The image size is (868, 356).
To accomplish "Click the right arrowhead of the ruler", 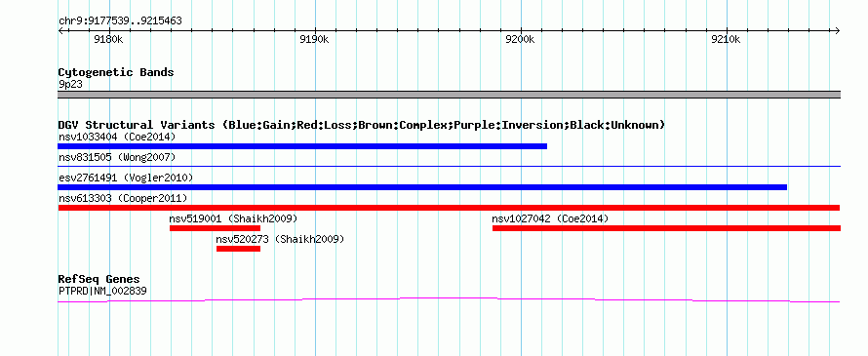I will pyautogui.click(x=837, y=30).
